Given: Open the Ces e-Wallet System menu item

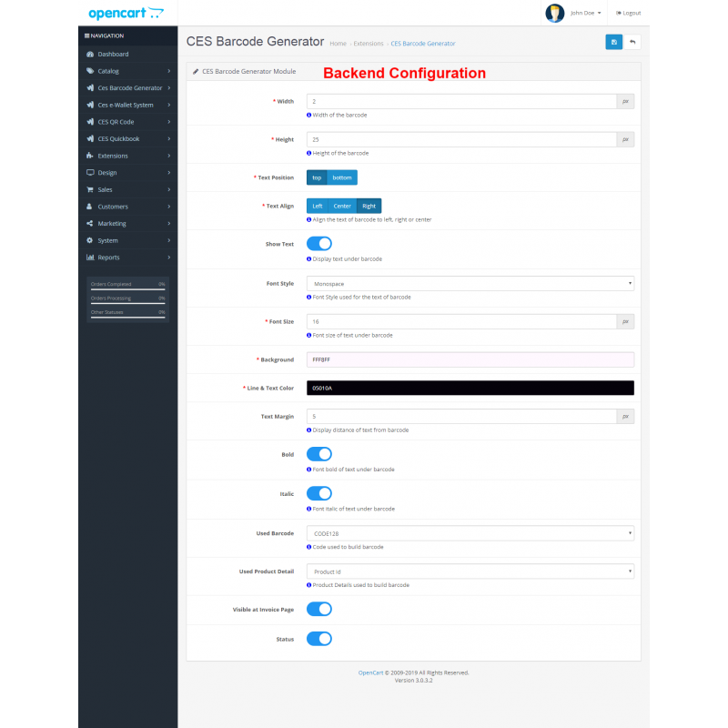Looking at the screenshot, I should [x=127, y=105].
